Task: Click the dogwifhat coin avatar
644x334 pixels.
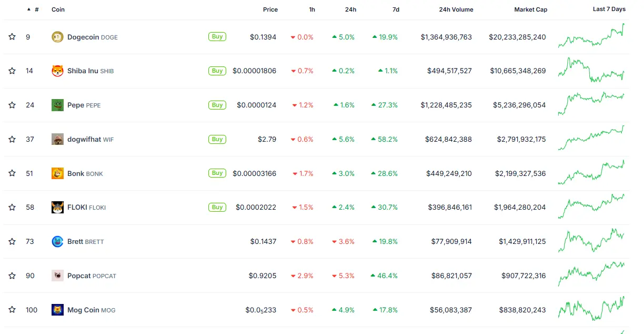Action: [x=58, y=139]
